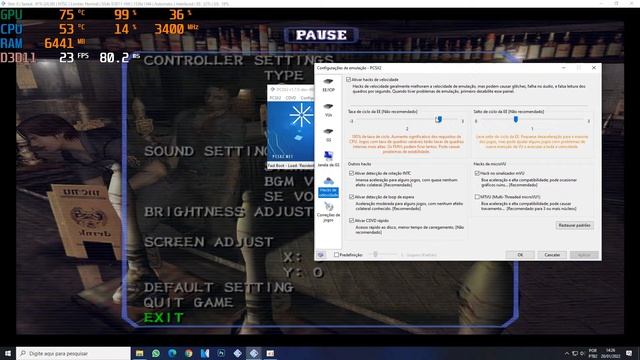Image resolution: width=640 pixels, height=360 pixels.
Task: Click the Aplicar button
Action: 584,255
